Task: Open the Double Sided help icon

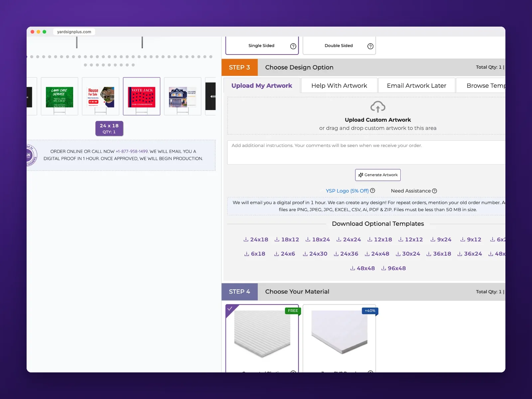Action: [370, 46]
